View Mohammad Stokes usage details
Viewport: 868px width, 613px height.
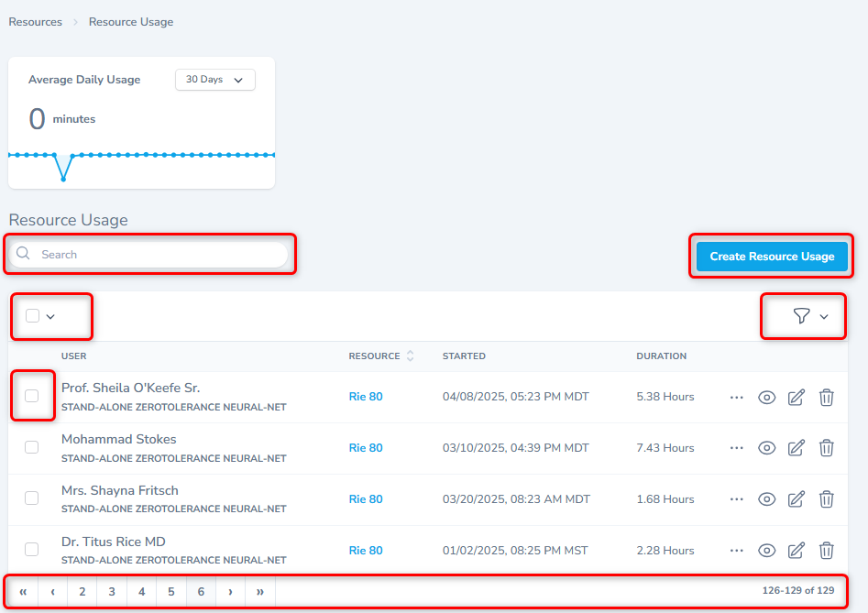pos(767,448)
